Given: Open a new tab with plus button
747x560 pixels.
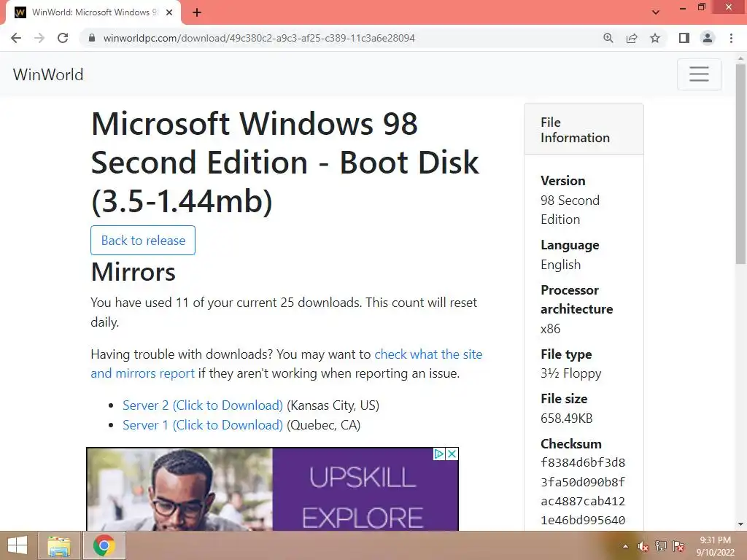Looking at the screenshot, I should click(197, 12).
